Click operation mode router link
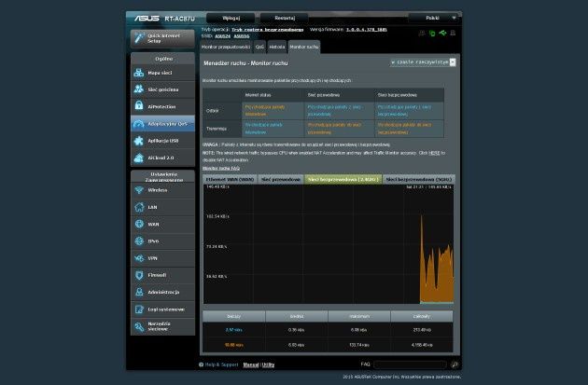 [267, 30]
